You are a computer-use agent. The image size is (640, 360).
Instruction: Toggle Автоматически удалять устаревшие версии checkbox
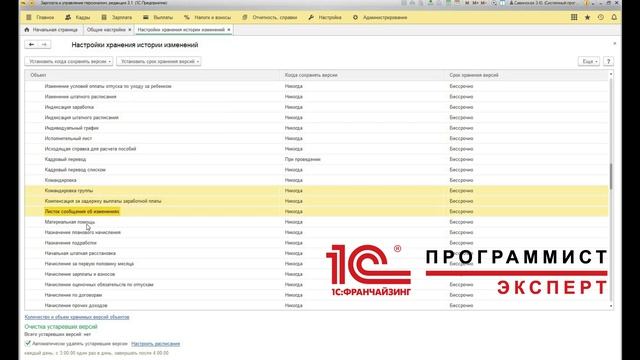point(28,344)
